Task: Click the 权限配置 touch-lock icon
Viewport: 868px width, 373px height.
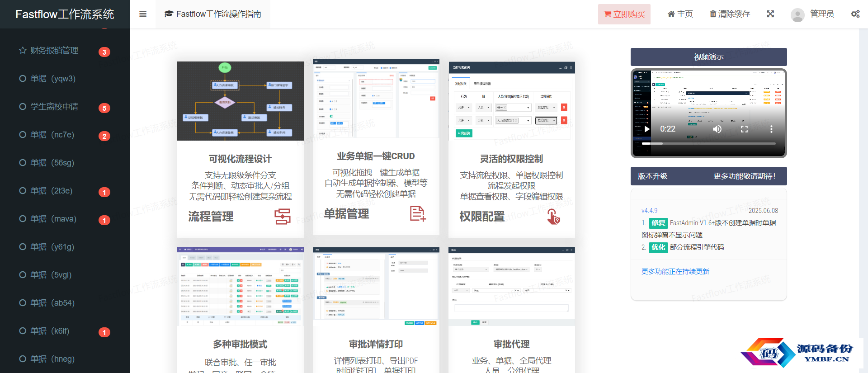Action: click(x=554, y=217)
